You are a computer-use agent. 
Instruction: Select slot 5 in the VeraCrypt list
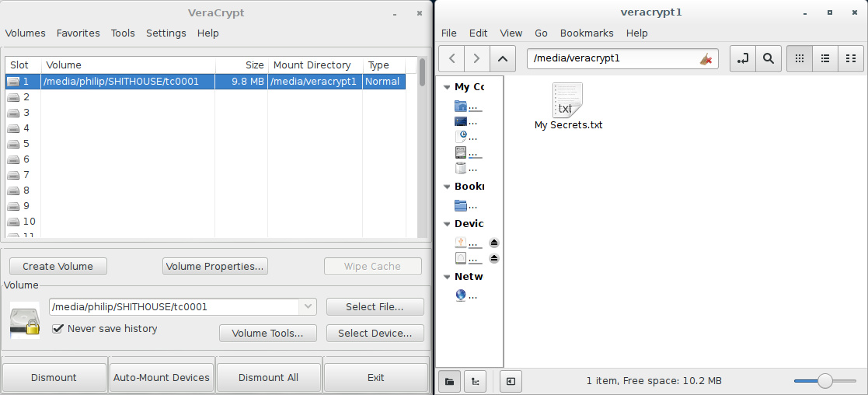coord(205,144)
